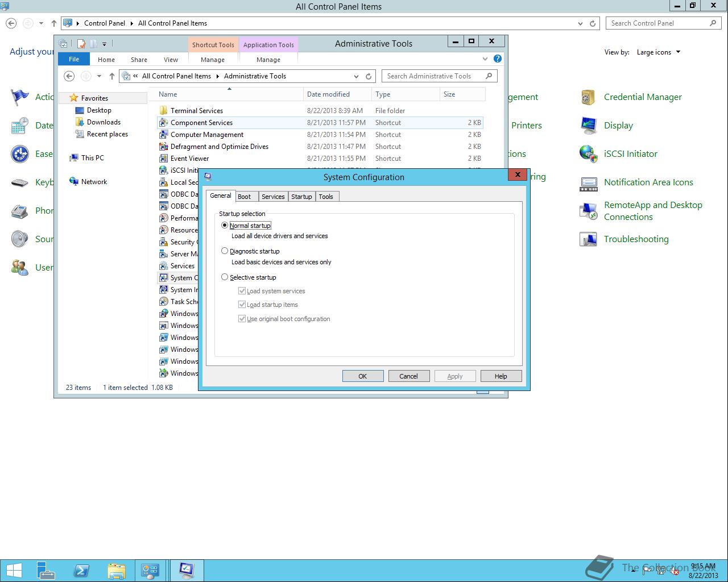Toggle Load startup items checkbox
This screenshot has height=582, width=728.
click(x=242, y=304)
